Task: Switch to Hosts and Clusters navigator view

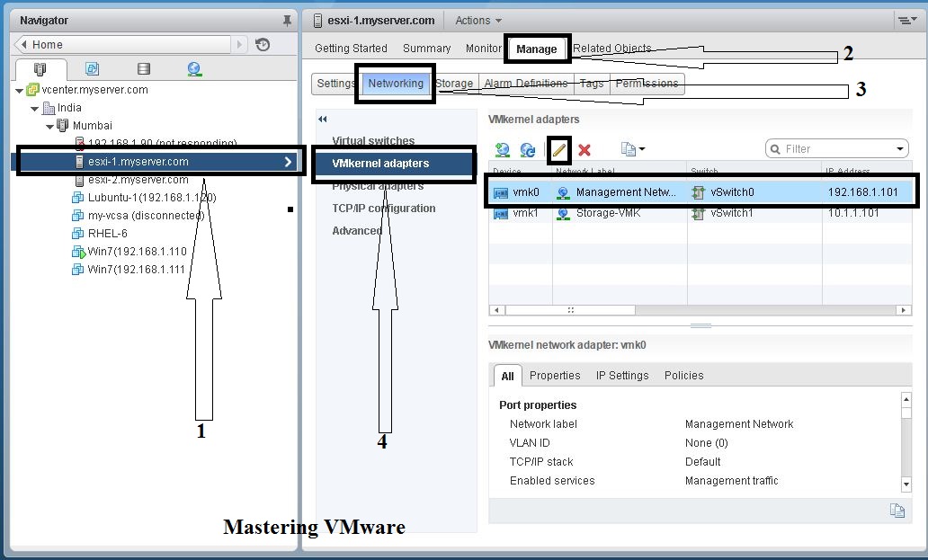Action: tap(40, 69)
